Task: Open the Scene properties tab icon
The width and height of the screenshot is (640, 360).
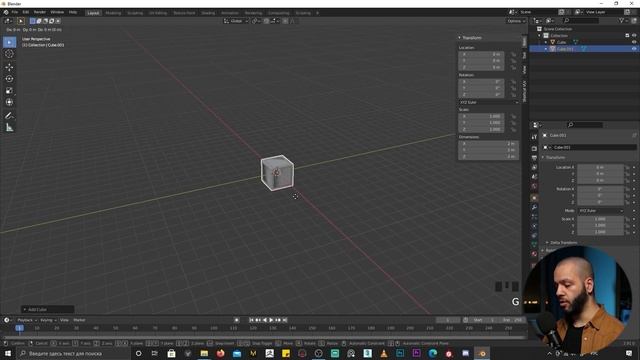Action: tap(534, 177)
